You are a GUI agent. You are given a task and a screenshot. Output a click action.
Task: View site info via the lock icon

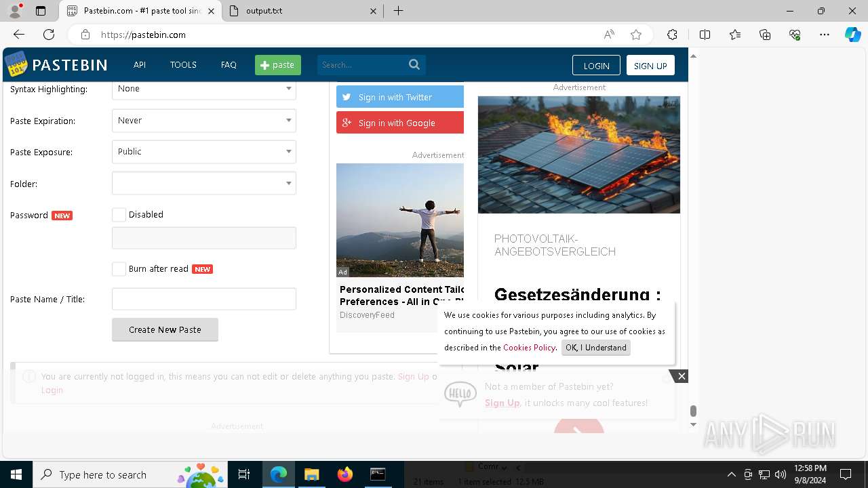[x=85, y=35]
